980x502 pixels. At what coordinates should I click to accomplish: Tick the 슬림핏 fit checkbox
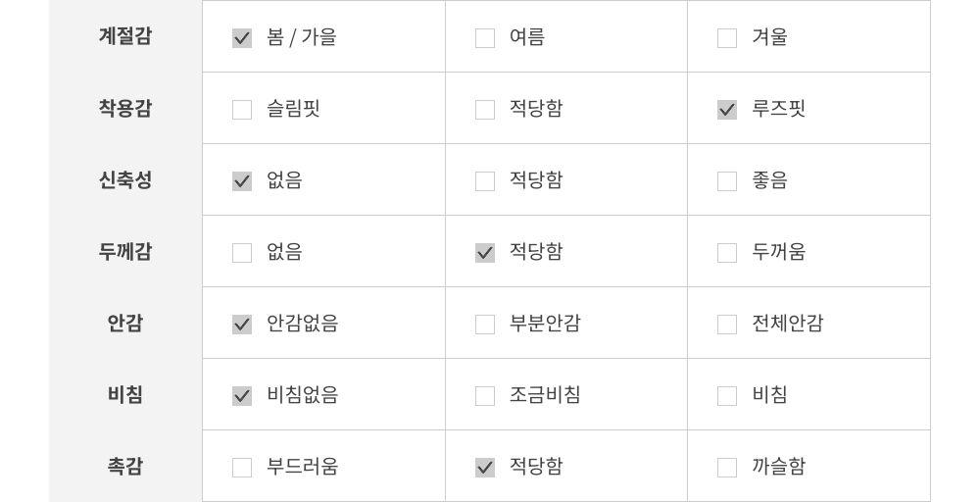tap(242, 110)
